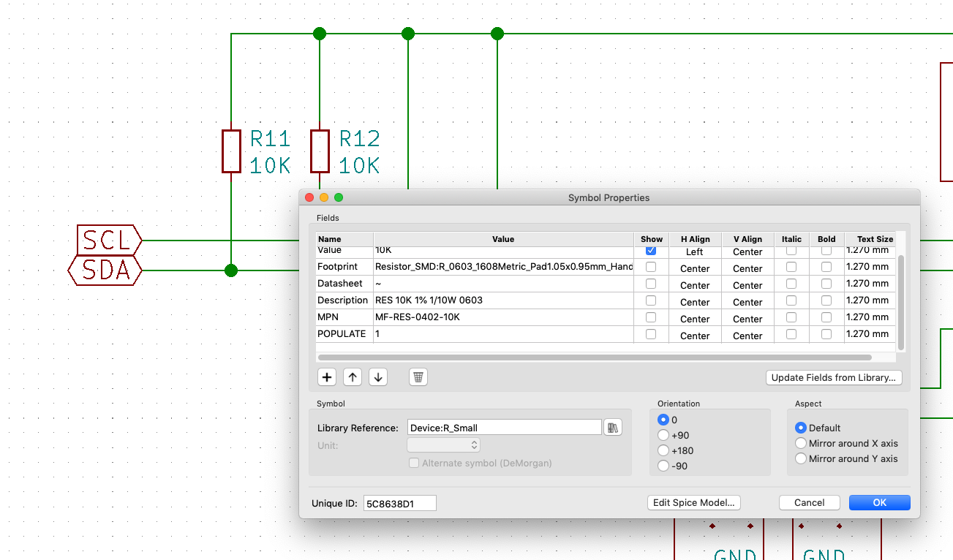Delete the selected field using trash icon
This screenshot has height=560, width=953.
[x=418, y=377]
